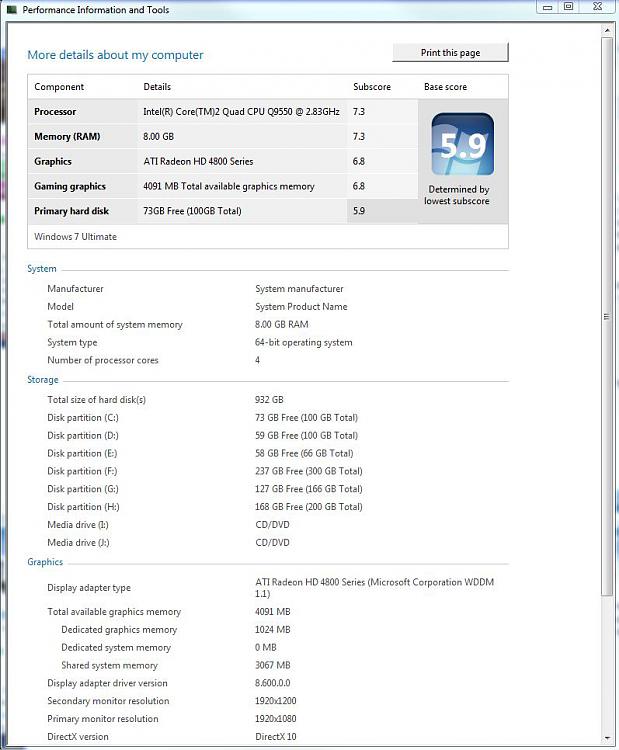
Task: Click 237 GB Free (300 GB Total) value
Action: (309, 471)
